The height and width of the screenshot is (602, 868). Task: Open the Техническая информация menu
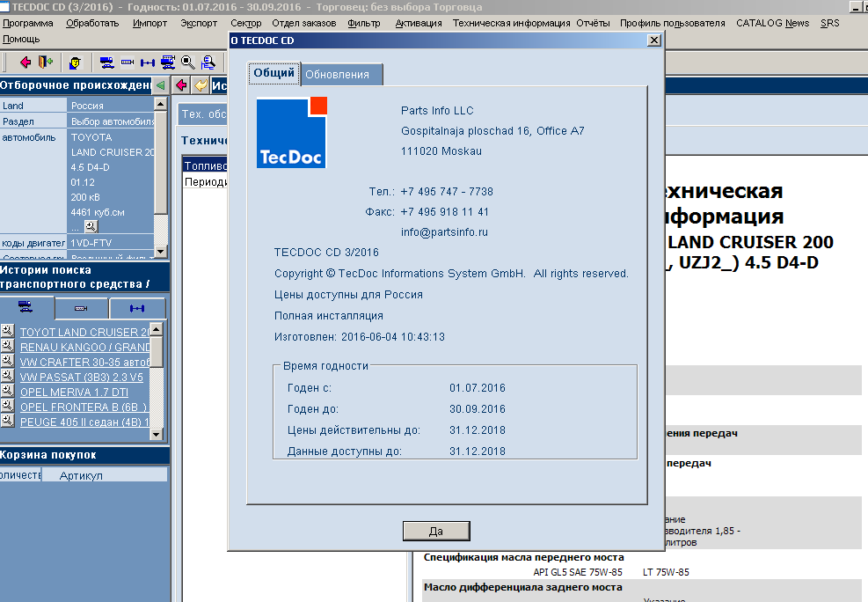pos(511,23)
